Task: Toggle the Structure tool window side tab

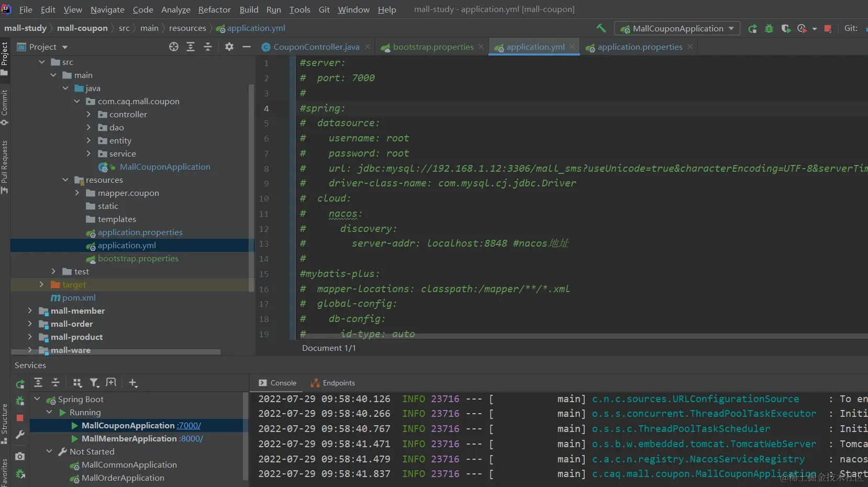Action: point(5,419)
